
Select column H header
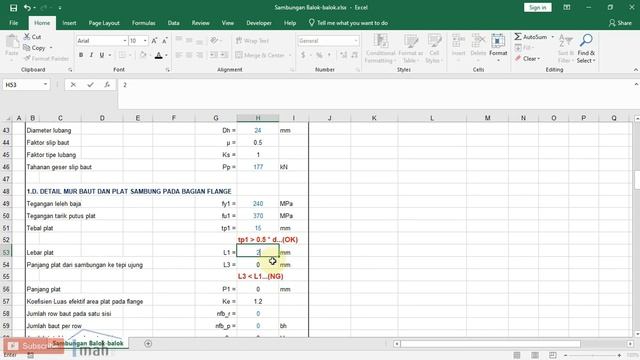tap(258, 118)
